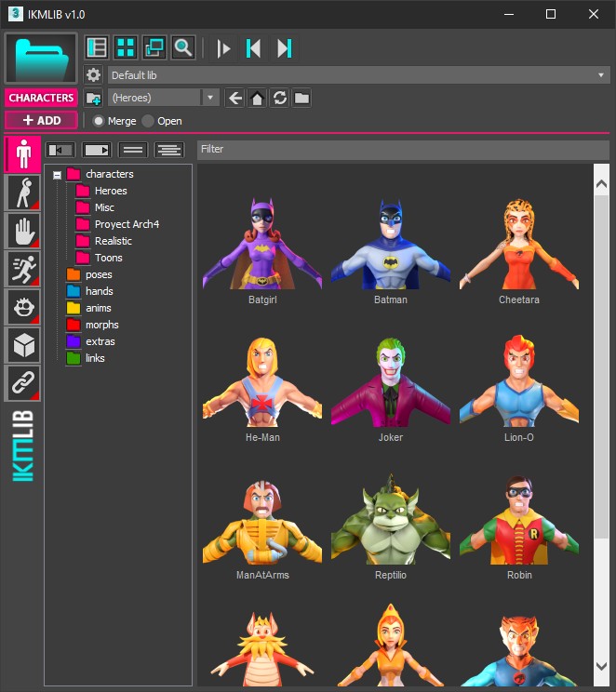Select the Toons folder in tree
The height and width of the screenshot is (692, 616).
[x=108, y=258]
